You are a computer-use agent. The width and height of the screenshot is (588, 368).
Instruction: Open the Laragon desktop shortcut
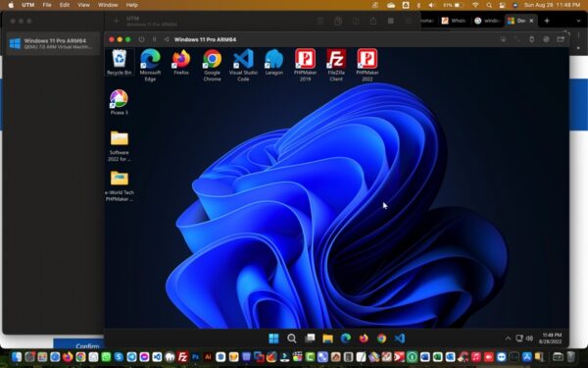tap(274, 63)
